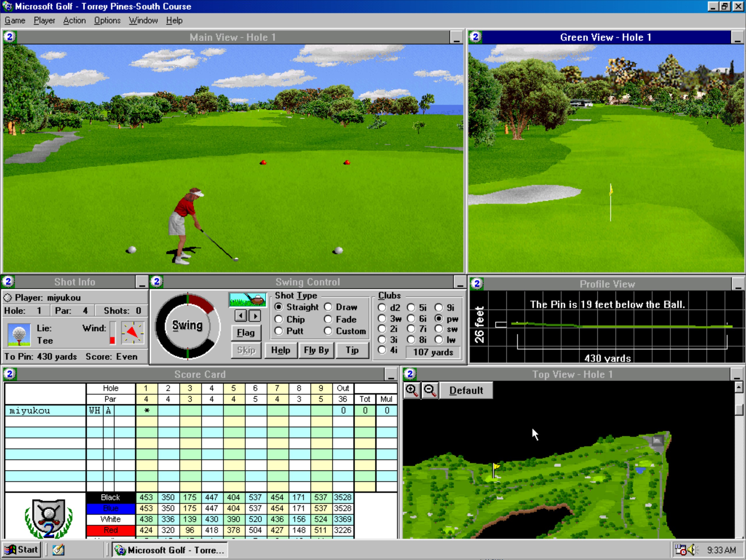Click the Flag button
This screenshot has width=746, height=560.
246,333
